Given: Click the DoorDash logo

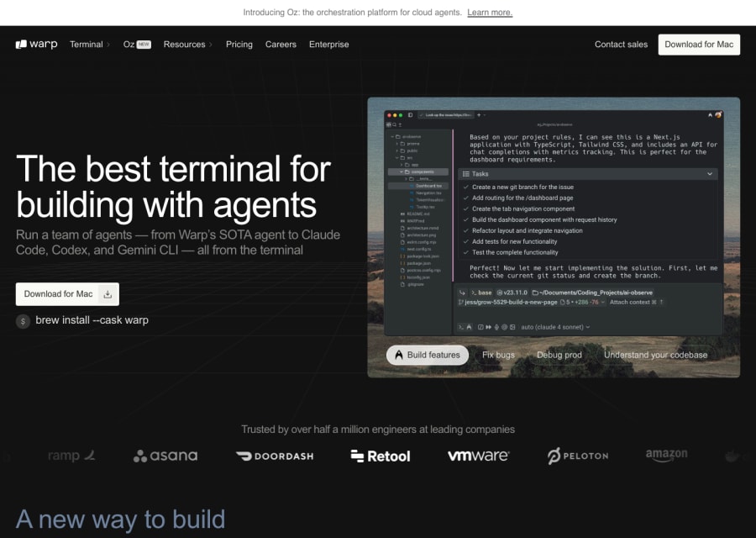Looking at the screenshot, I should [x=275, y=456].
